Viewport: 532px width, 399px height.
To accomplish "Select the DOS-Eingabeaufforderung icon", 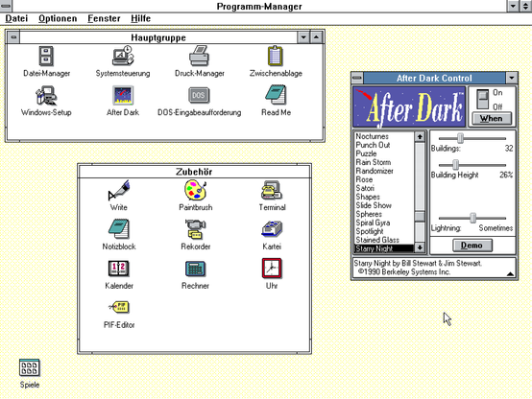I will click(199, 95).
